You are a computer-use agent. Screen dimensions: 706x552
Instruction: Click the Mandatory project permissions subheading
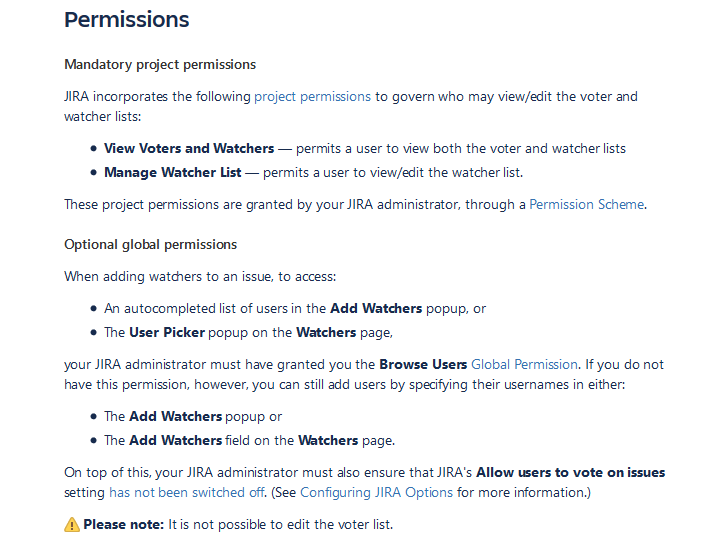point(160,64)
